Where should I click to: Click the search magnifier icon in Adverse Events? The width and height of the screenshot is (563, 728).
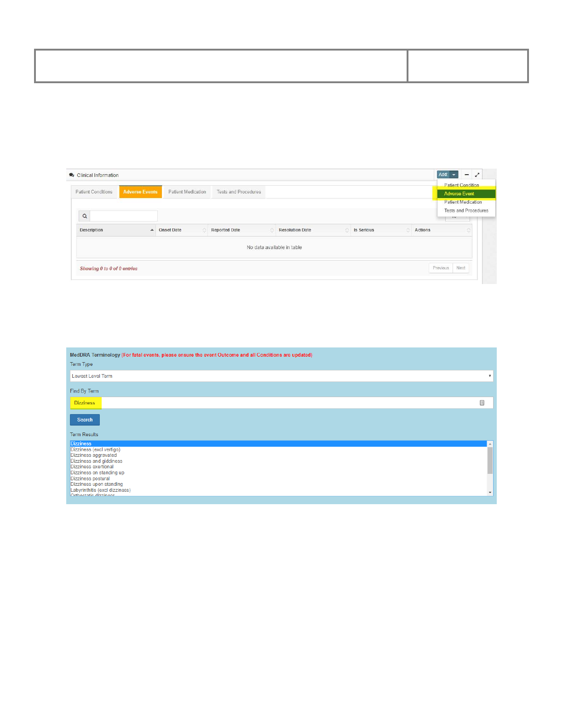[x=85, y=216]
